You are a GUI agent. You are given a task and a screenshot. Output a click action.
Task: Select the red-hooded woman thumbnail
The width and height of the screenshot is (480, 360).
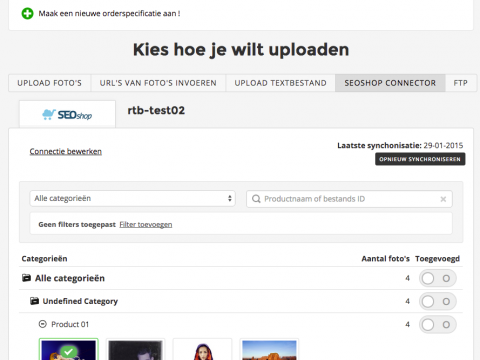tap(202, 349)
